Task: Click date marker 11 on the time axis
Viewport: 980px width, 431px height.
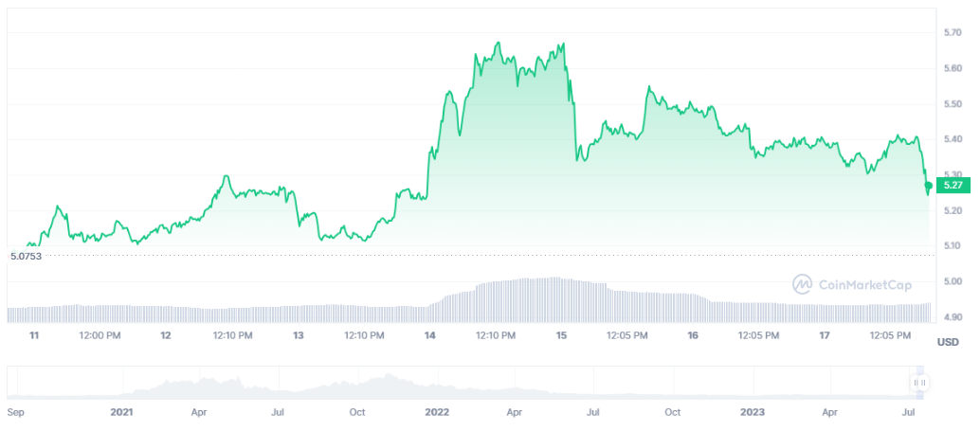Action: click(x=34, y=335)
